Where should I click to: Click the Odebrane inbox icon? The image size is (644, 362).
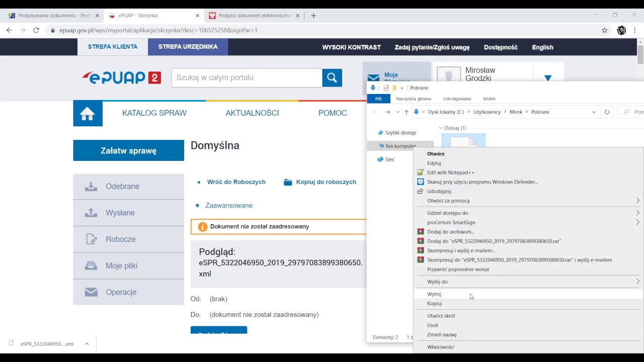pos(91,187)
